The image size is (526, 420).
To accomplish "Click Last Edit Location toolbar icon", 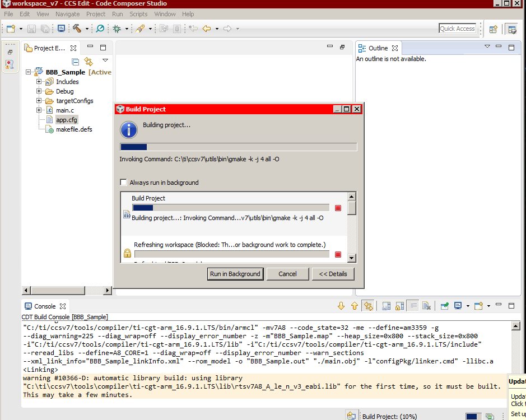I will click(x=193, y=29).
